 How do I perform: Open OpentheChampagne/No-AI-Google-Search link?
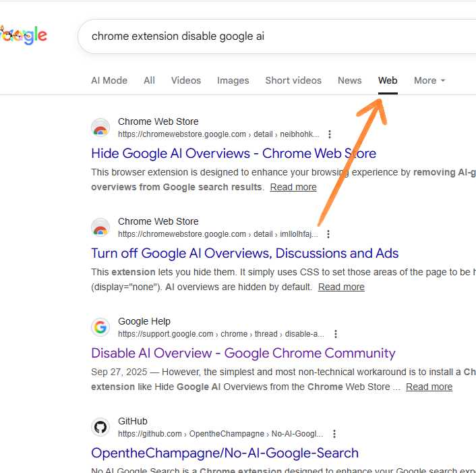pyautogui.click(x=225, y=453)
